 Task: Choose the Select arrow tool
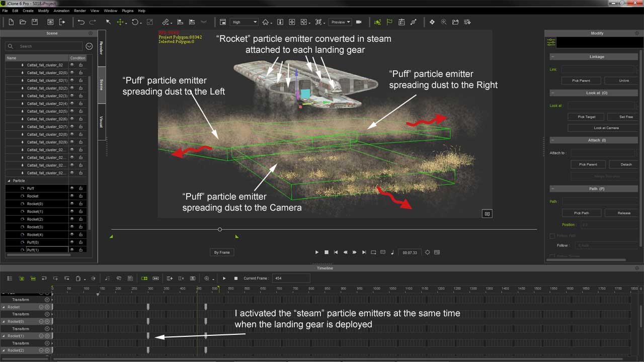(x=108, y=22)
